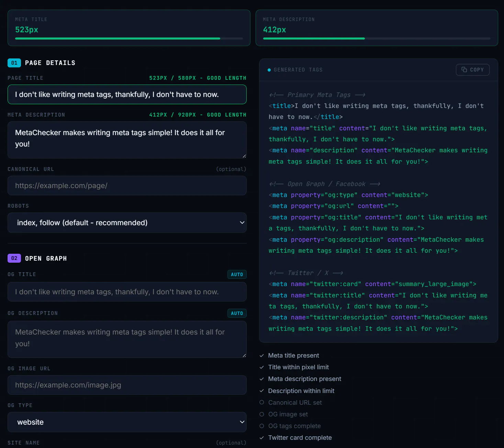The image size is (504, 448).
Task: Click the Meta Title pixel progress bar
Action: click(x=129, y=39)
